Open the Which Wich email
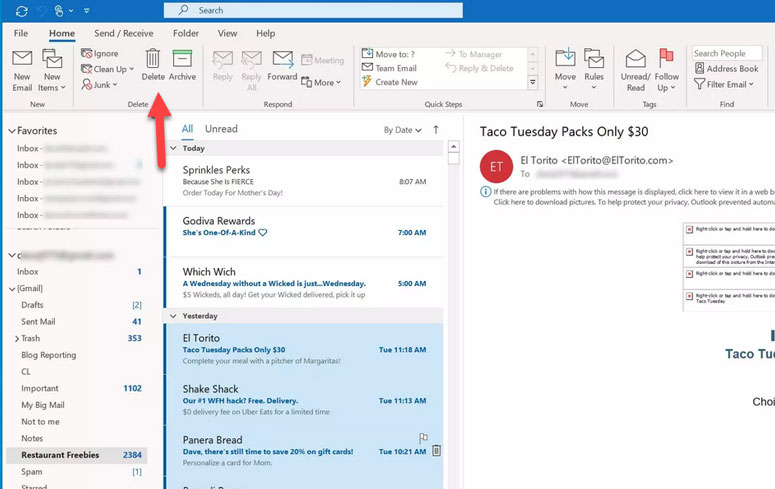 [x=304, y=283]
